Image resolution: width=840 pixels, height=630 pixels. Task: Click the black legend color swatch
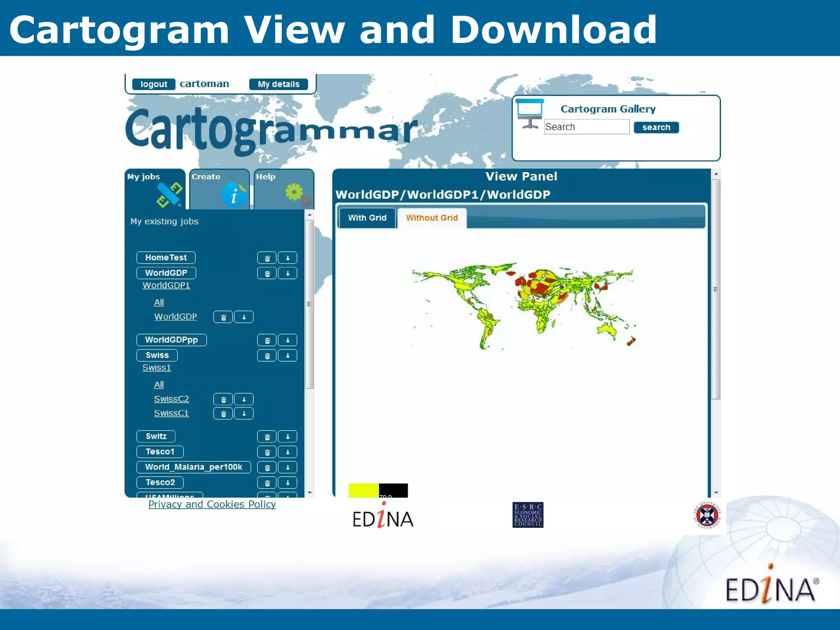coord(393,491)
